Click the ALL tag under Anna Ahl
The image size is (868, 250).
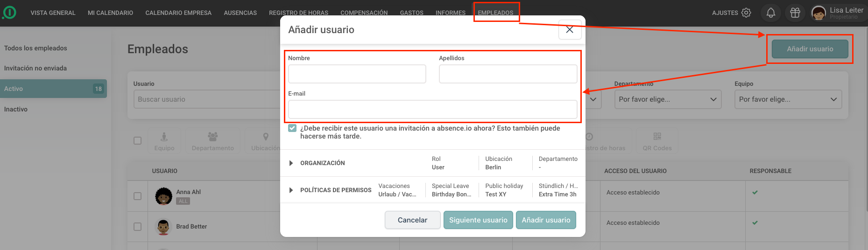(183, 201)
